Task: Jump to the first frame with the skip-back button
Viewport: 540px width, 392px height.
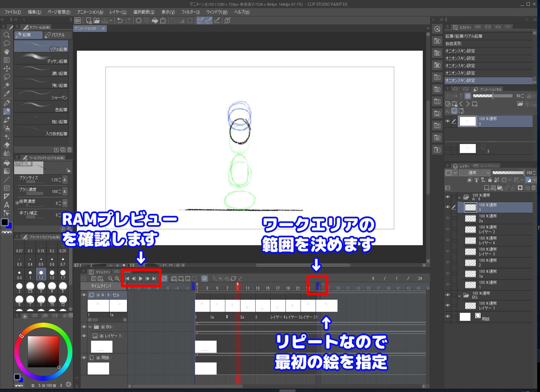Action: click(x=127, y=279)
